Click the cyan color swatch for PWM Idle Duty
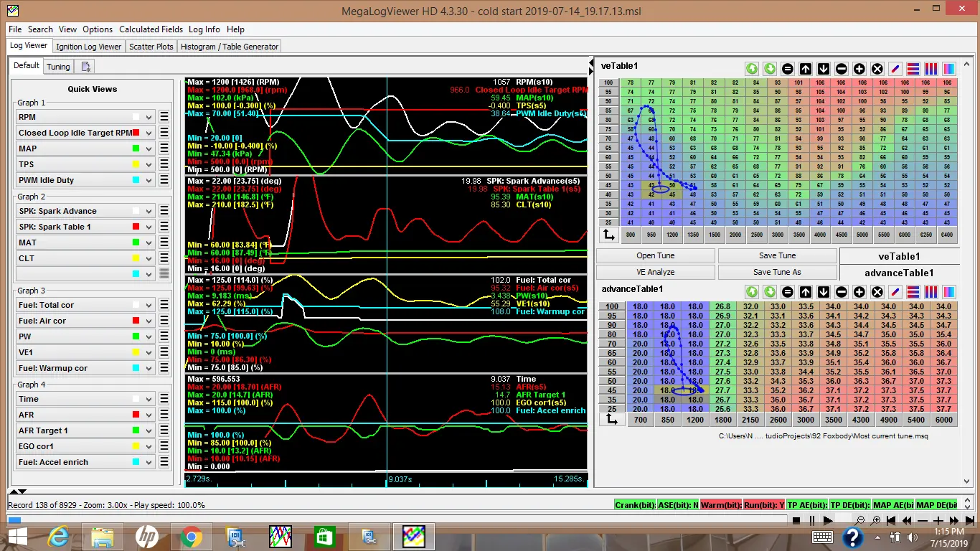Viewport: 980px width, 551px height. click(x=136, y=180)
